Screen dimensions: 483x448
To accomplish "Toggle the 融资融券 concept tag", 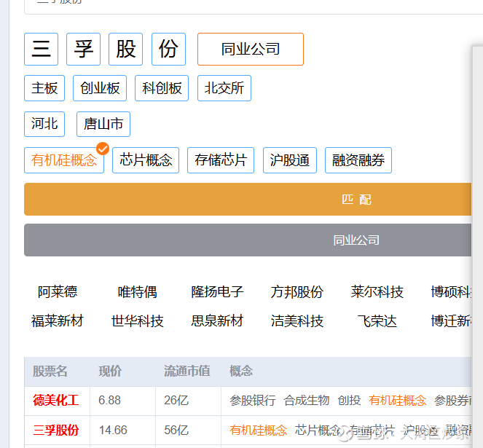I will (x=358, y=160).
